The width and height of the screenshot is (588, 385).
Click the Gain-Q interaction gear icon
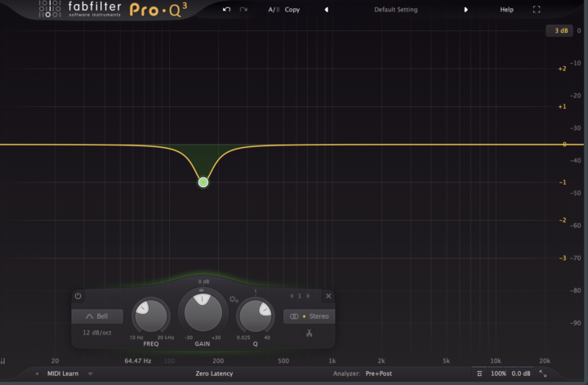click(x=234, y=299)
